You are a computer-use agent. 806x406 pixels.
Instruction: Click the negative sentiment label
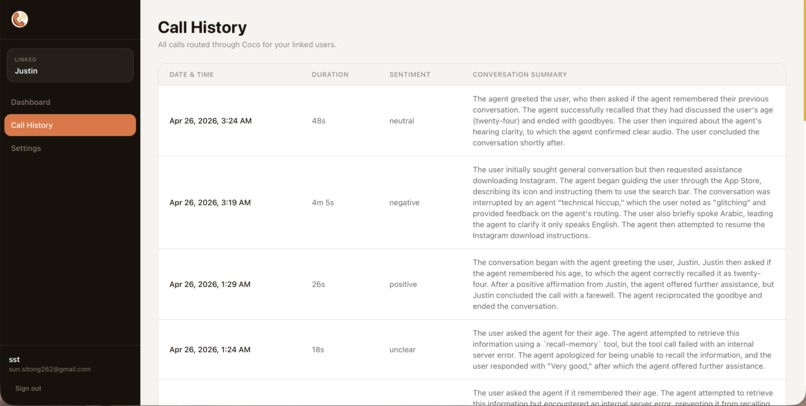(x=404, y=202)
